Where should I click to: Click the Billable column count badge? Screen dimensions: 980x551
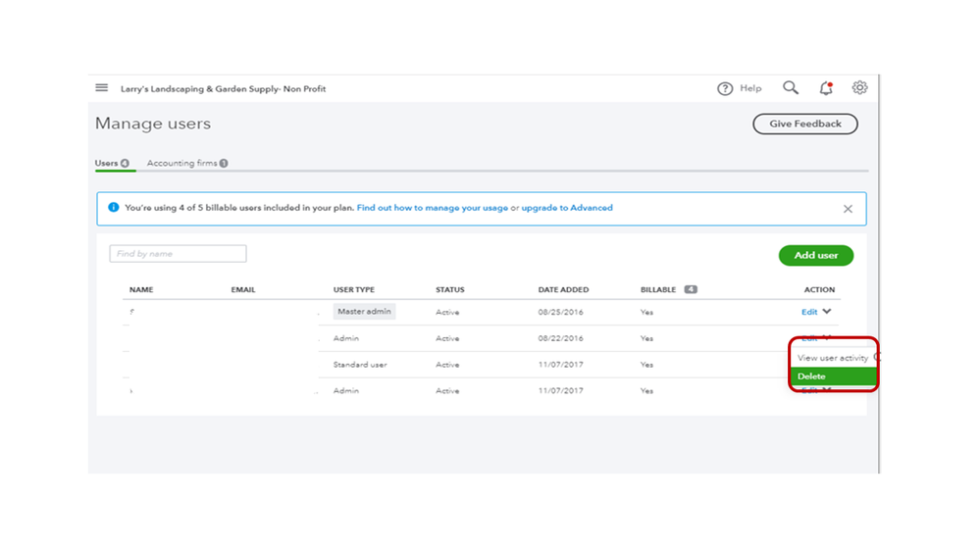tap(691, 290)
